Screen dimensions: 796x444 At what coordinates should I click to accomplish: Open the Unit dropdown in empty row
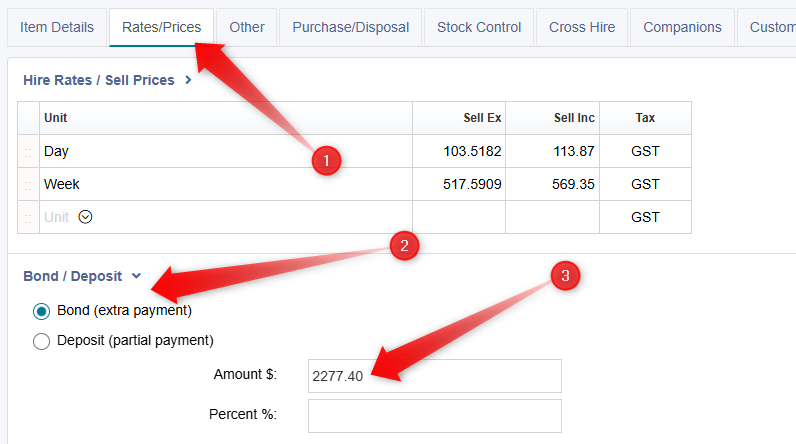(85, 216)
